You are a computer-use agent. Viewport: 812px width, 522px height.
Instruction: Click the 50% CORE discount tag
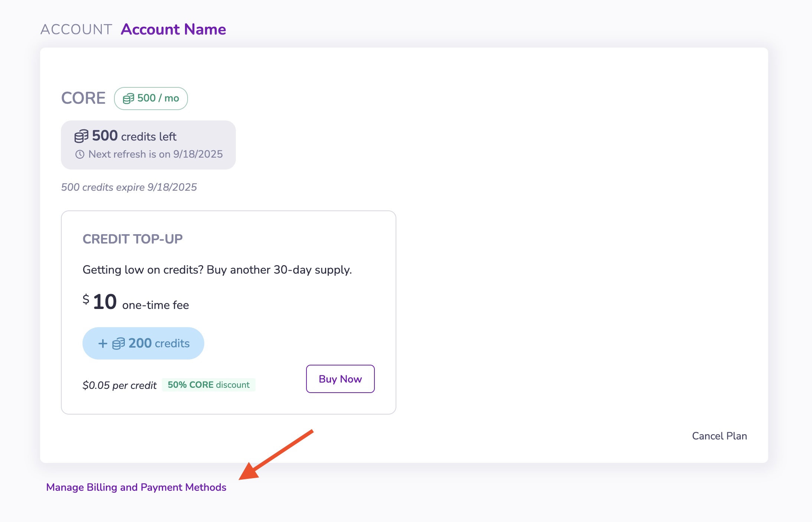point(208,385)
